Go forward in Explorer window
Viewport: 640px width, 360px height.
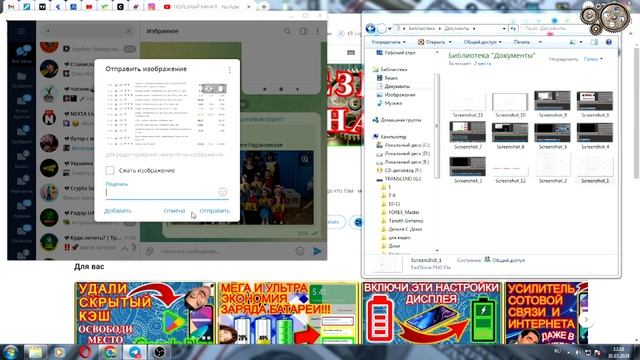tap(382, 29)
